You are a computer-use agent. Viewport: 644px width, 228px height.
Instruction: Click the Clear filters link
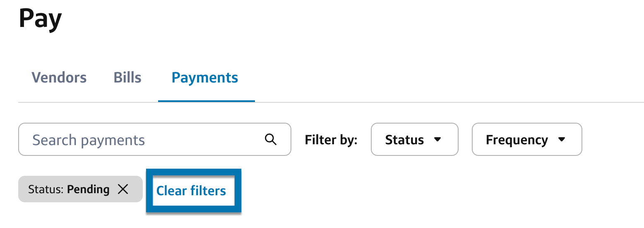pyautogui.click(x=191, y=191)
